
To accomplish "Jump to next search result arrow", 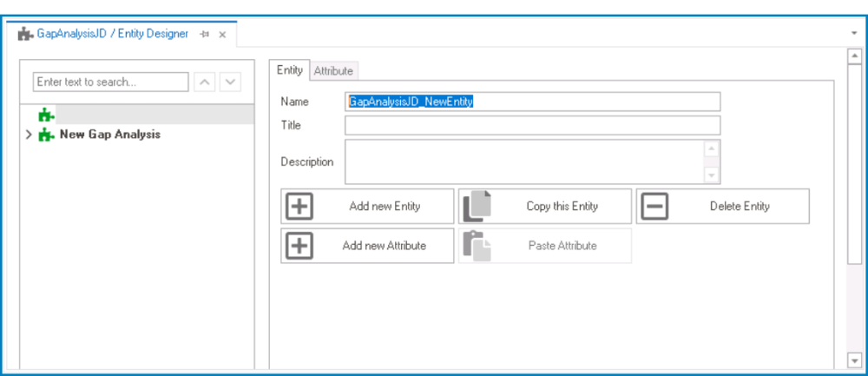I will click(230, 82).
